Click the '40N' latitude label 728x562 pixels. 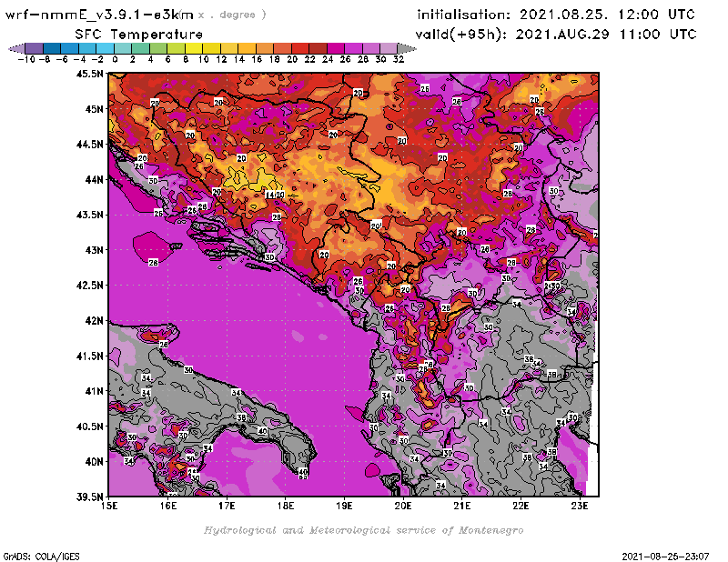tap(94, 462)
